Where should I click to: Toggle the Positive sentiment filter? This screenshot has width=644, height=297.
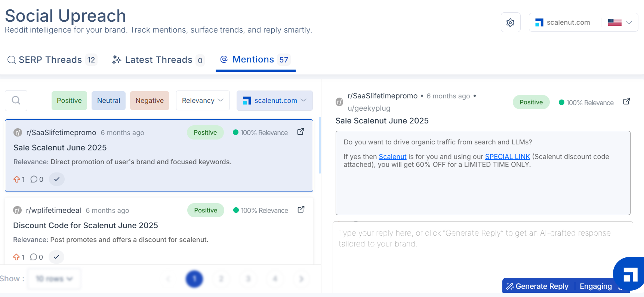point(69,101)
